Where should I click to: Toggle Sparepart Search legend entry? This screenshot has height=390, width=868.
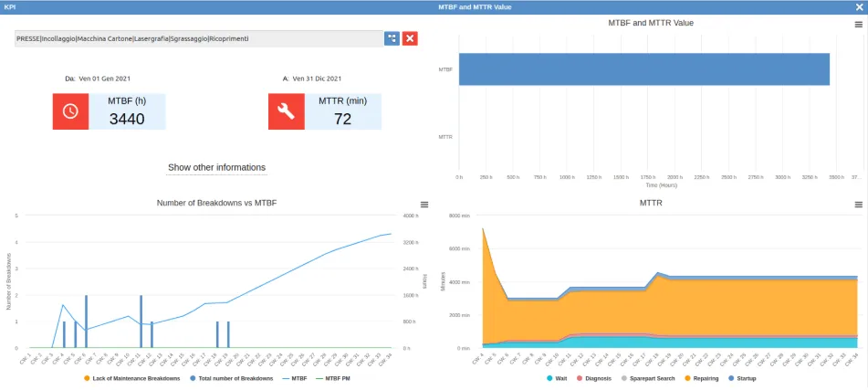click(648, 378)
